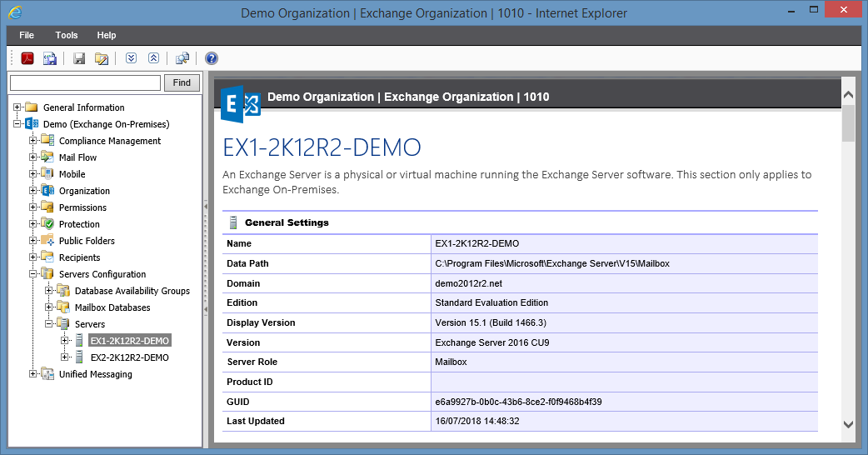Click the scroll up arrow of content pane

tap(848, 95)
